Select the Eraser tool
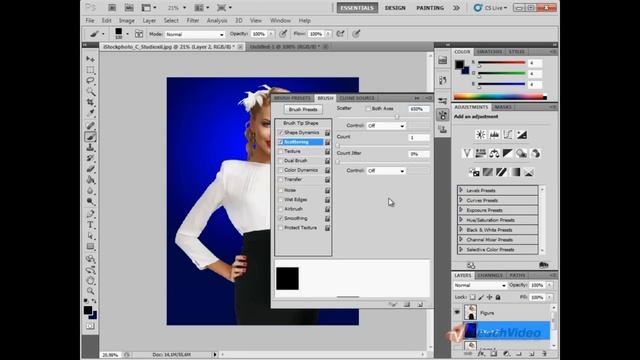Image resolution: width=640 pixels, height=360 pixels. tap(90, 169)
